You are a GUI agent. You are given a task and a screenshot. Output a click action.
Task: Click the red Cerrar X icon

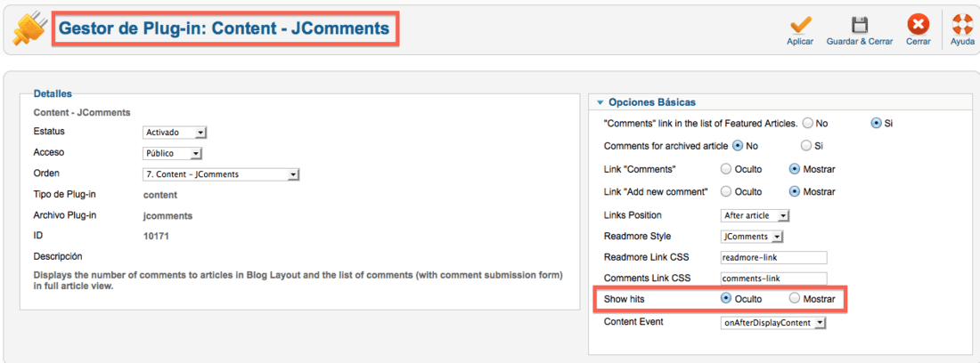click(919, 25)
